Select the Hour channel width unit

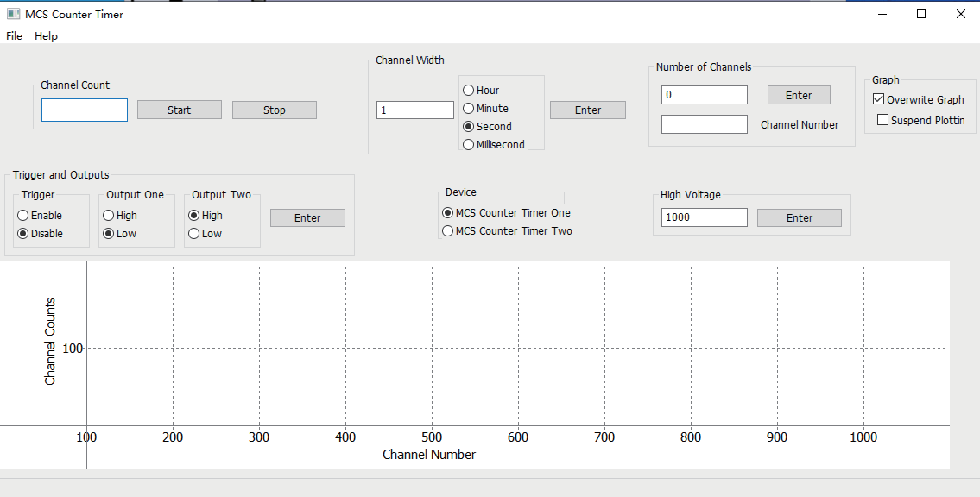(x=469, y=91)
